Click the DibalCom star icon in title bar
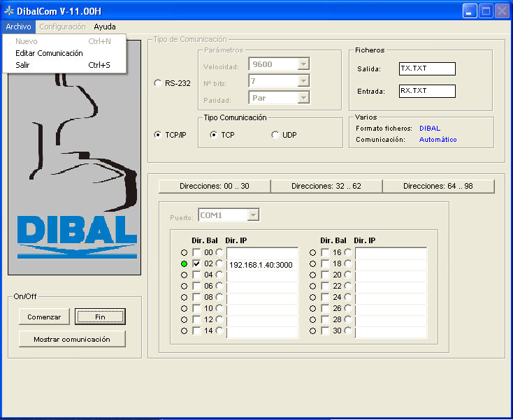513x420 pixels. click(9, 10)
